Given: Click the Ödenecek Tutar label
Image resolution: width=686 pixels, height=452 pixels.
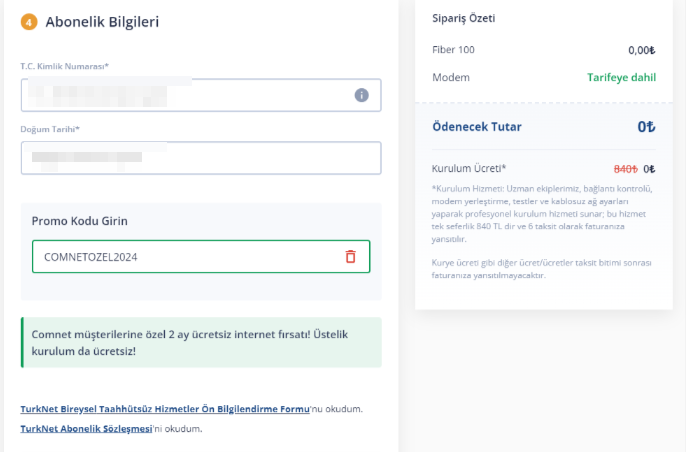Looking at the screenshot, I should 477,127.
